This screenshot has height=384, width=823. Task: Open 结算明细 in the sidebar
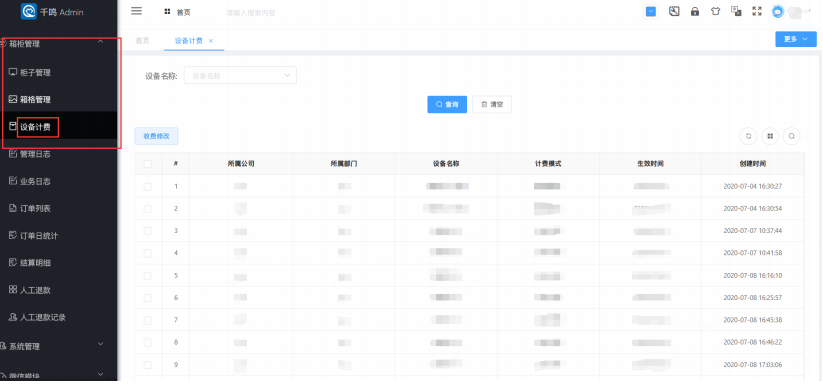coord(35,263)
